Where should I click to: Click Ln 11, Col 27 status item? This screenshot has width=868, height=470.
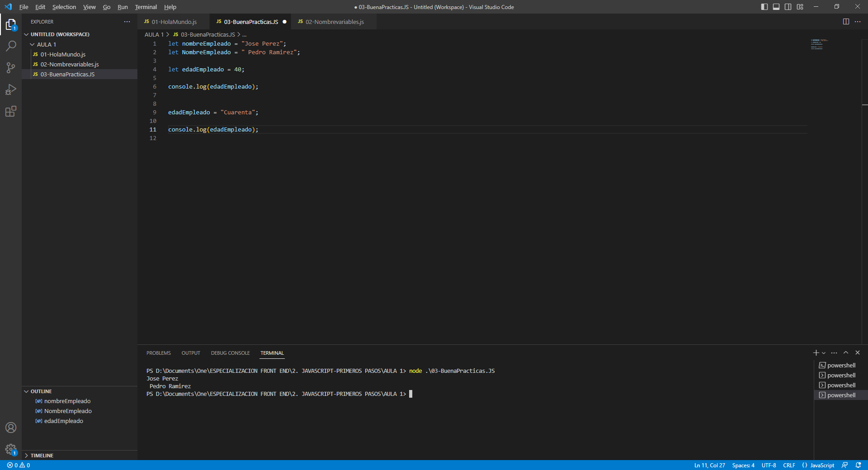(709, 465)
